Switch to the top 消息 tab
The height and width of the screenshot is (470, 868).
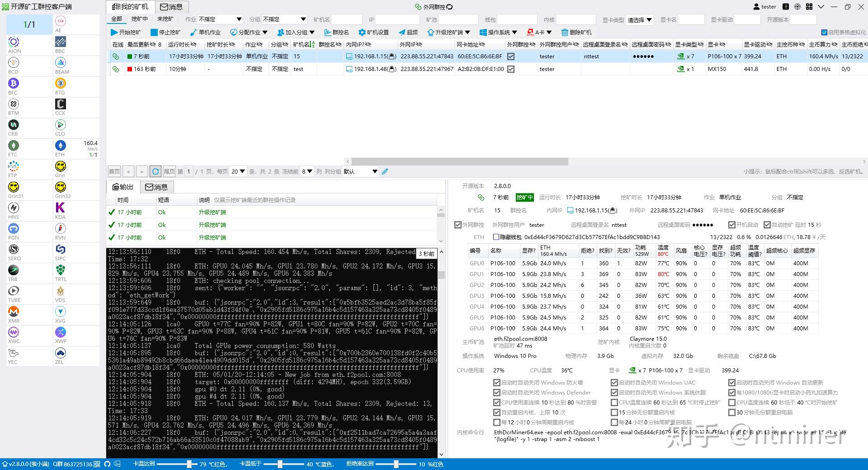172,7
